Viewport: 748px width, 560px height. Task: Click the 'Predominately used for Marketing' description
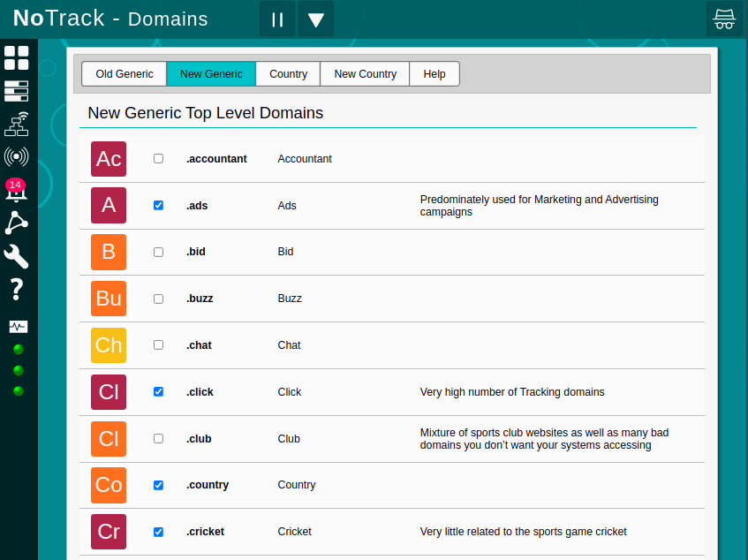pyautogui.click(x=539, y=206)
